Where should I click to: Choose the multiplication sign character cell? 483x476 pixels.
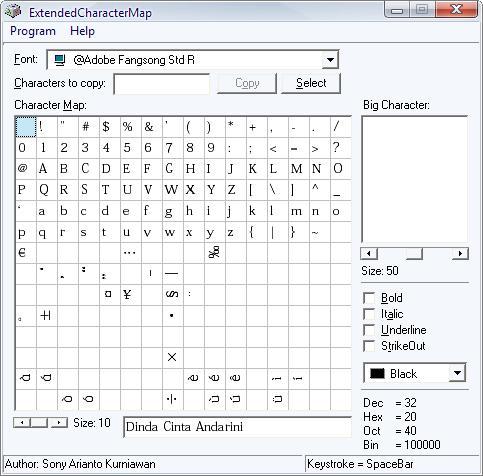tap(173, 358)
